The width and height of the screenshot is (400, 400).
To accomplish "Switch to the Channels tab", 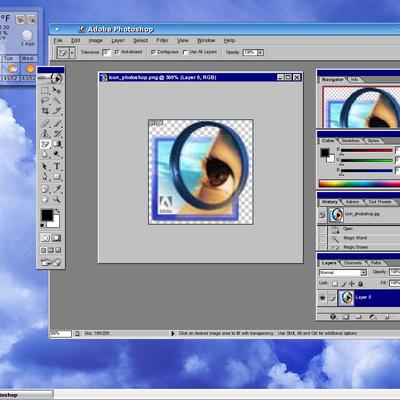I will tap(353, 263).
